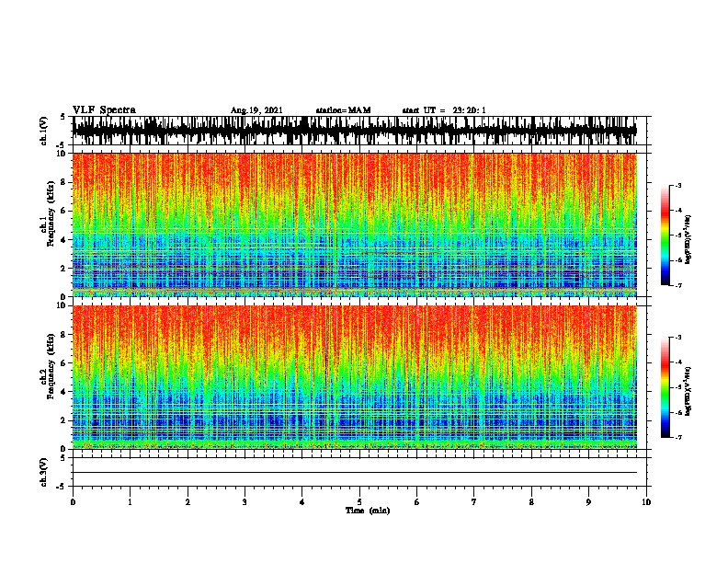Click the time axis tick label "10" at the axis end
The image size is (728, 563).
[x=646, y=502]
